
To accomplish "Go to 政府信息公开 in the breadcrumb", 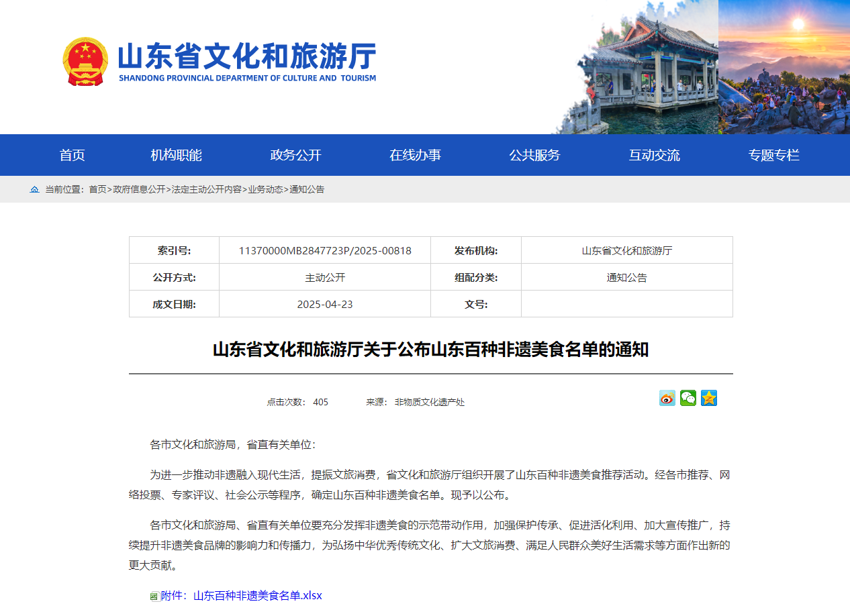I will [x=139, y=190].
